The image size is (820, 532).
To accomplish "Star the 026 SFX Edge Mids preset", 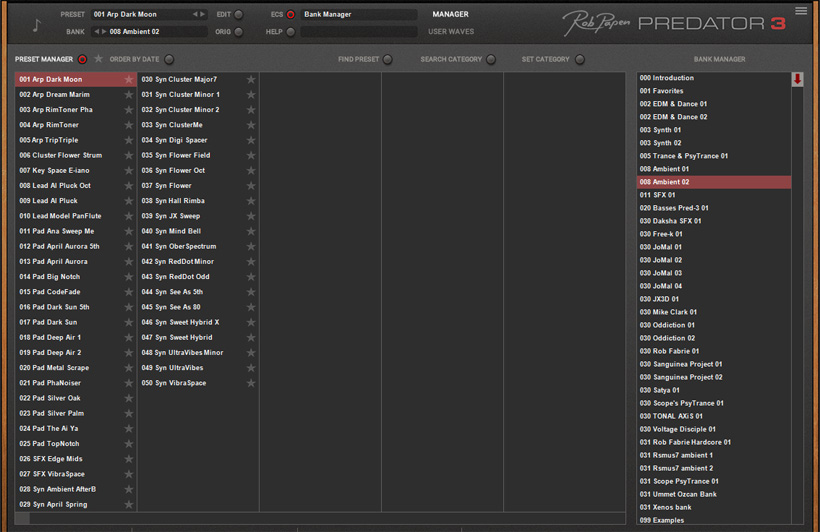I will 129,459.
